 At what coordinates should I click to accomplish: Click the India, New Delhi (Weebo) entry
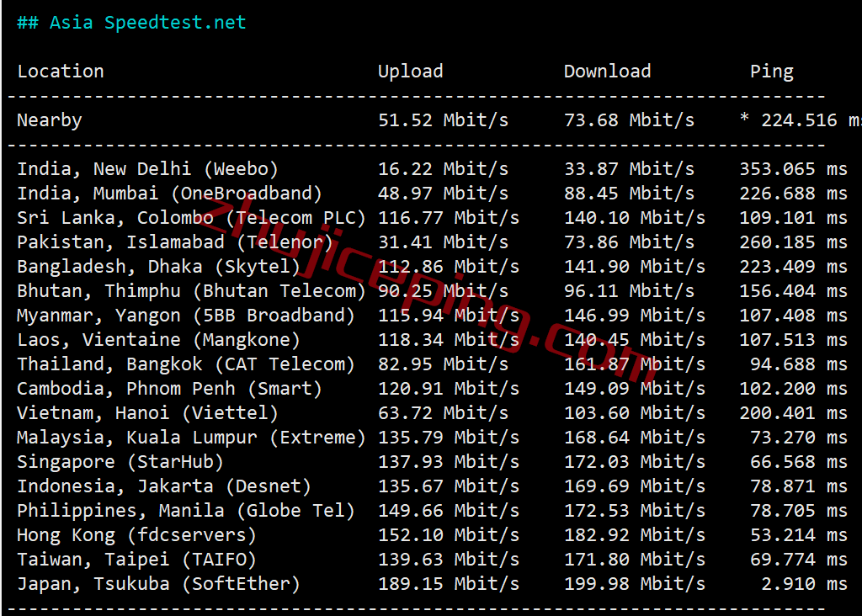tap(147, 168)
